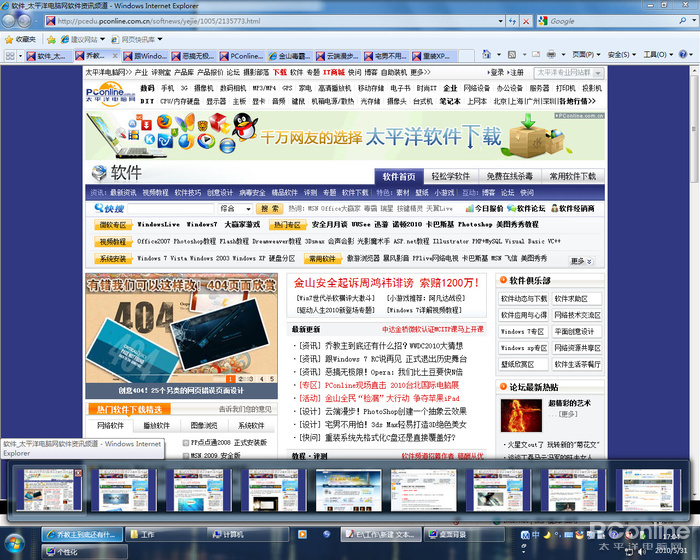Image resolution: width=700 pixels, height=560 pixels.
Task: Expand the address bar history dropdown
Action: 500,21
